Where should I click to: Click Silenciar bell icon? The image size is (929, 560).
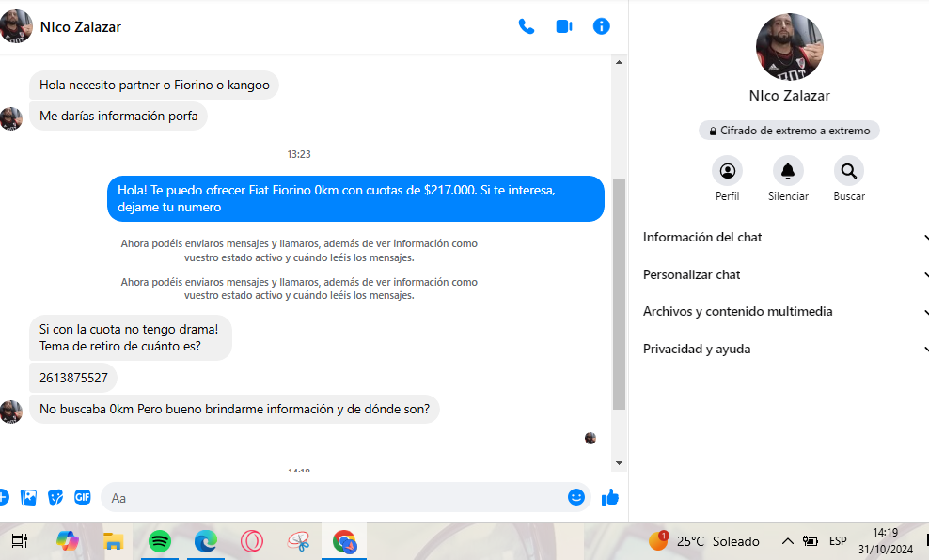coord(788,171)
